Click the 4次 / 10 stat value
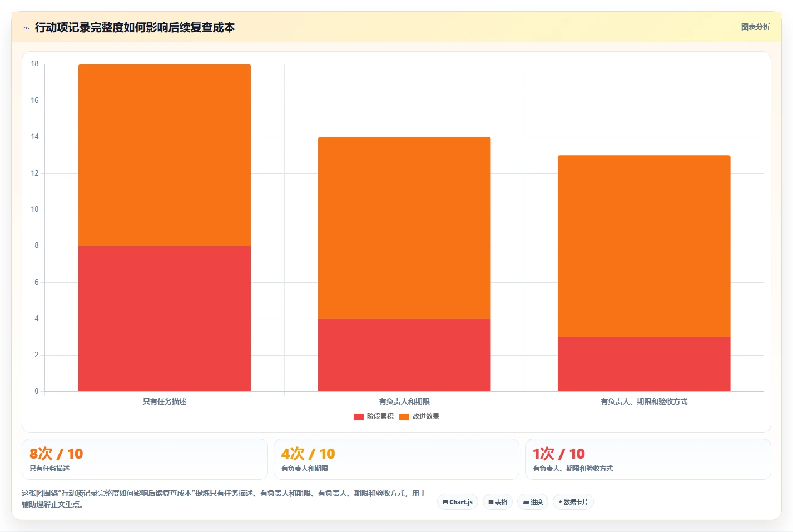The image size is (793, 532). (x=308, y=454)
